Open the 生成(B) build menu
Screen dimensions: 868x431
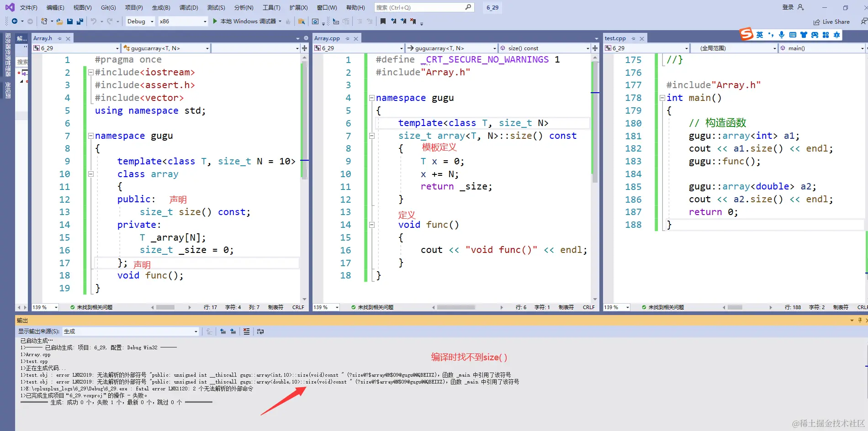pyautogui.click(x=161, y=7)
